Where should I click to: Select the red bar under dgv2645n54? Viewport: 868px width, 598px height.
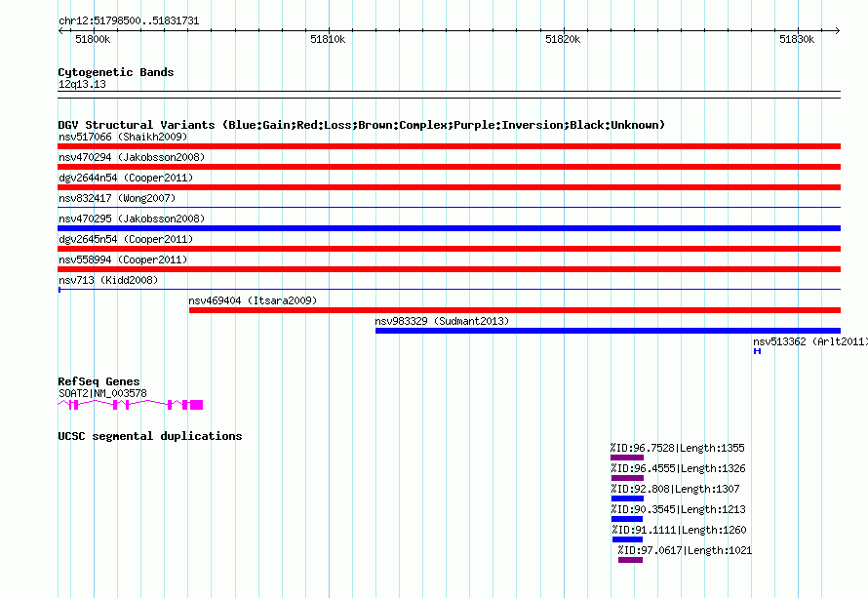(449, 249)
